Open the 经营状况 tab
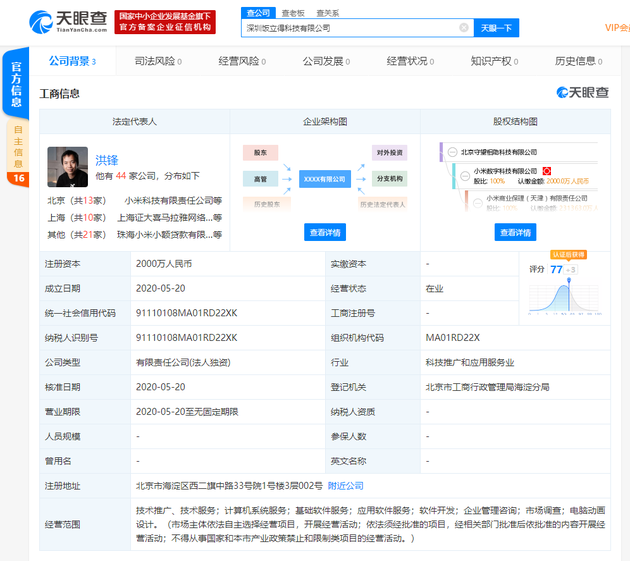The height and width of the screenshot is (561, 630). 410,61
